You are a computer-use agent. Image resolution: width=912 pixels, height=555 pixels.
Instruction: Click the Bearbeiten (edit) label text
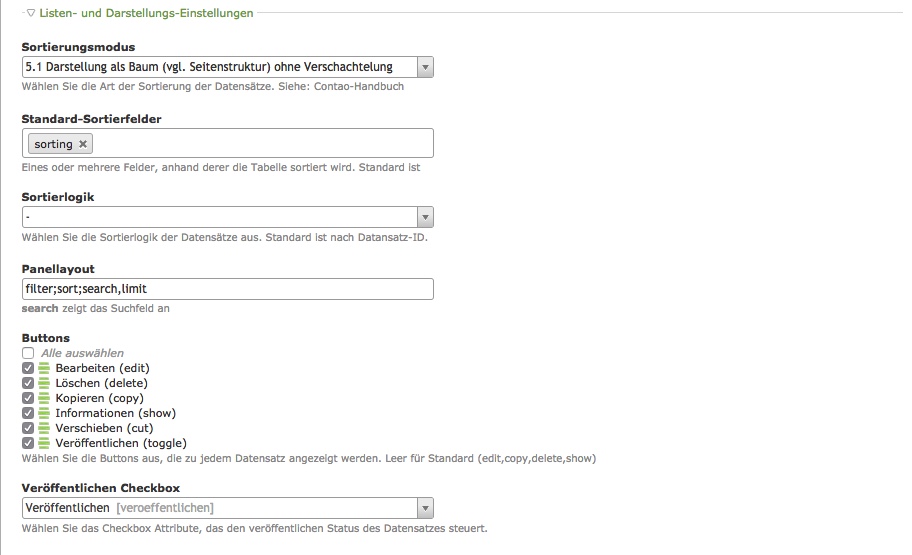click(x=102, y=368)
